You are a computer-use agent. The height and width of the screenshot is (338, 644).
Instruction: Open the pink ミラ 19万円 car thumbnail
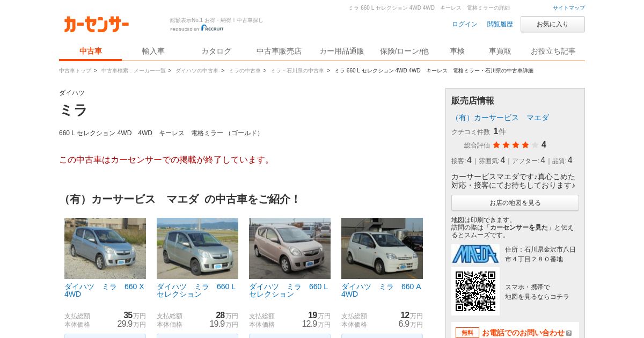[x=290, y=248]
